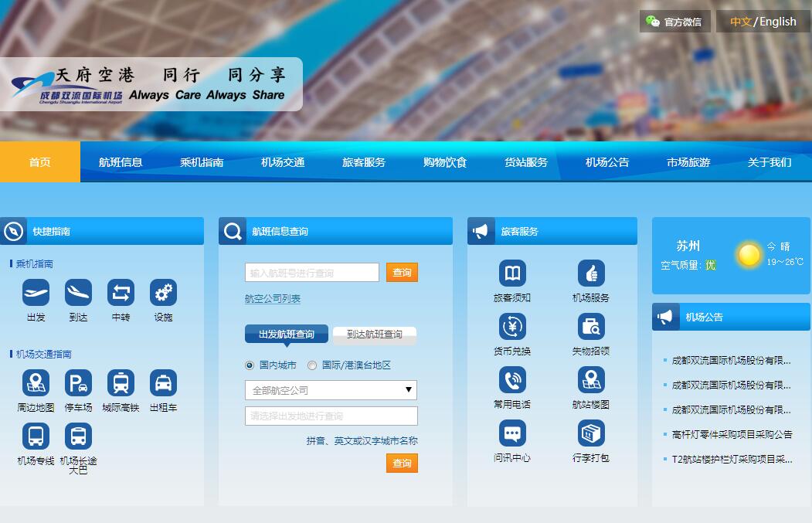The height and width of the screenshot is (523, 812).
Task: Open the 货币兑换 currency exchange icon
Action: click(513, 326)
